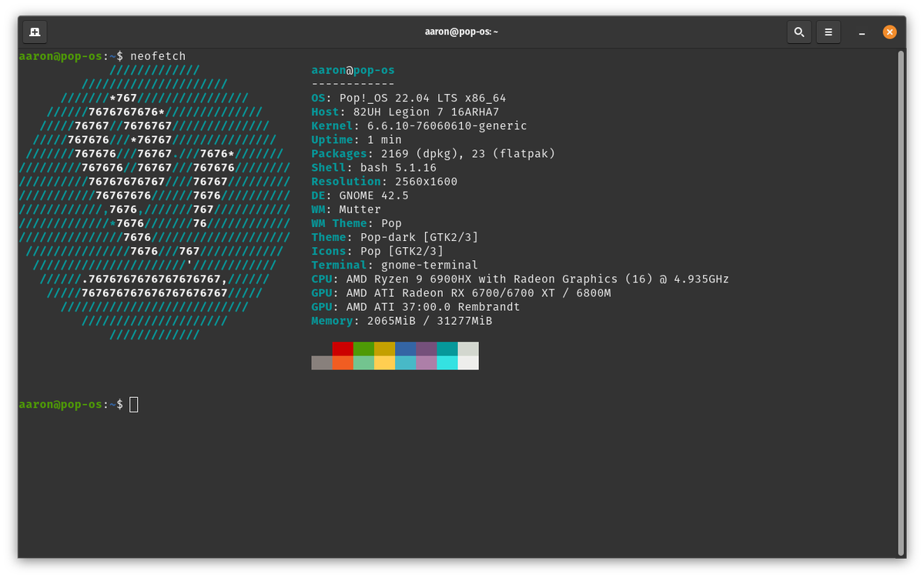The image size is (924, 578).
Task: Click the Resolution value 2560x1600
Action: [426, 182]
